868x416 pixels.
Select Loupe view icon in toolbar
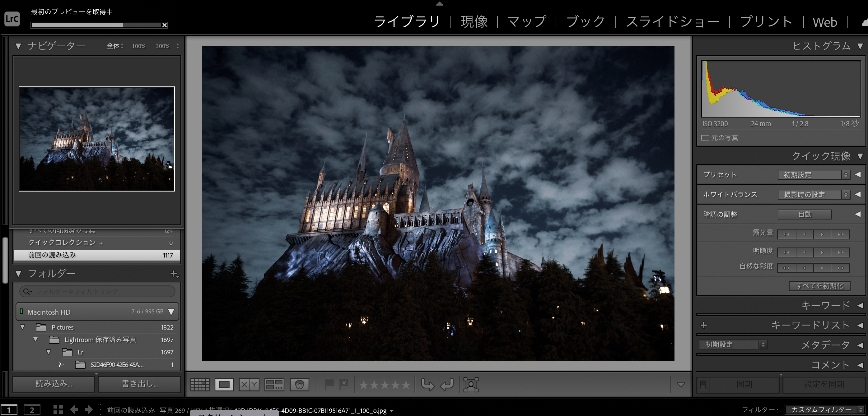(x=224, y=384)
